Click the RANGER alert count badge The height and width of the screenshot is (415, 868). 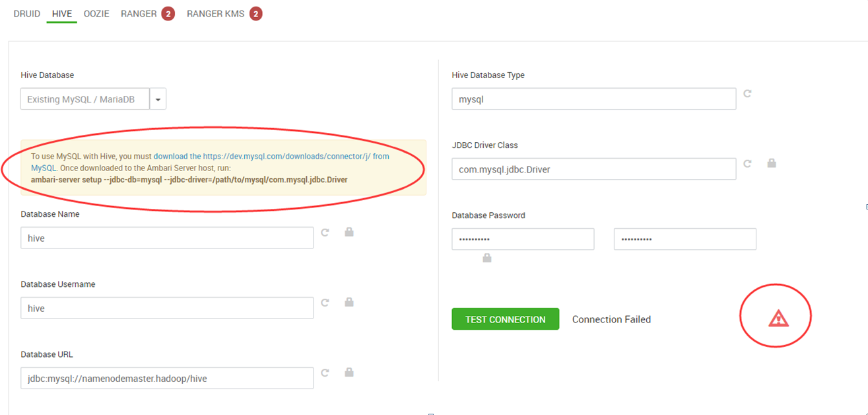(168, 14)
